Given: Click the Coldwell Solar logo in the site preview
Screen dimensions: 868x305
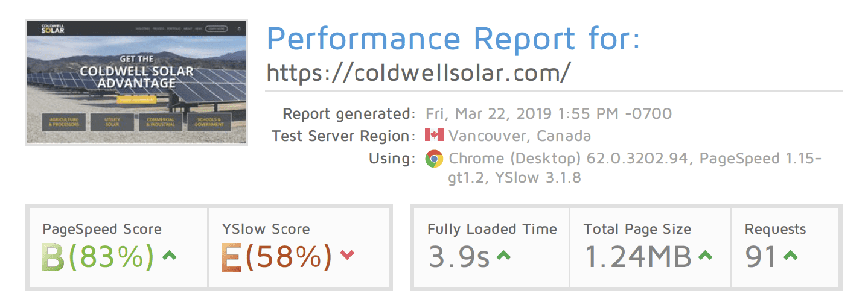Looking at the screenshot, I should point(52,28).
